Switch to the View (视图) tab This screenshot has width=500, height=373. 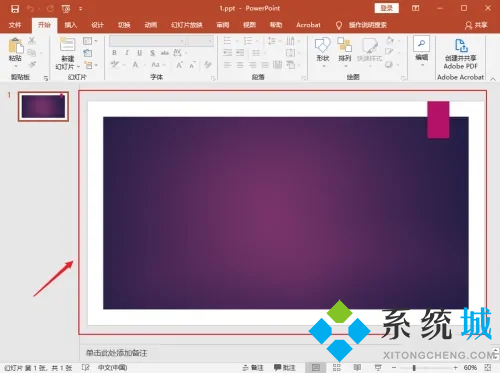(249, 25)
